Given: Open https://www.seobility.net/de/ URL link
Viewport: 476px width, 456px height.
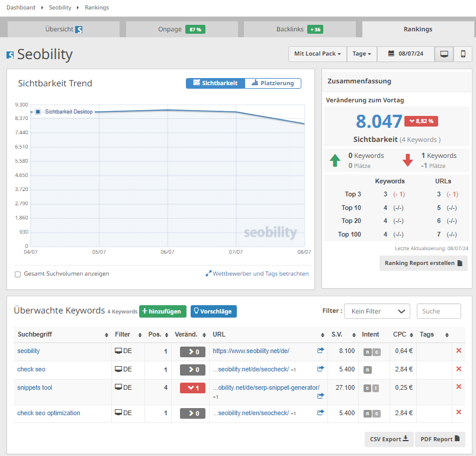Looking at the screenshot, I should (x=251, y=351).
